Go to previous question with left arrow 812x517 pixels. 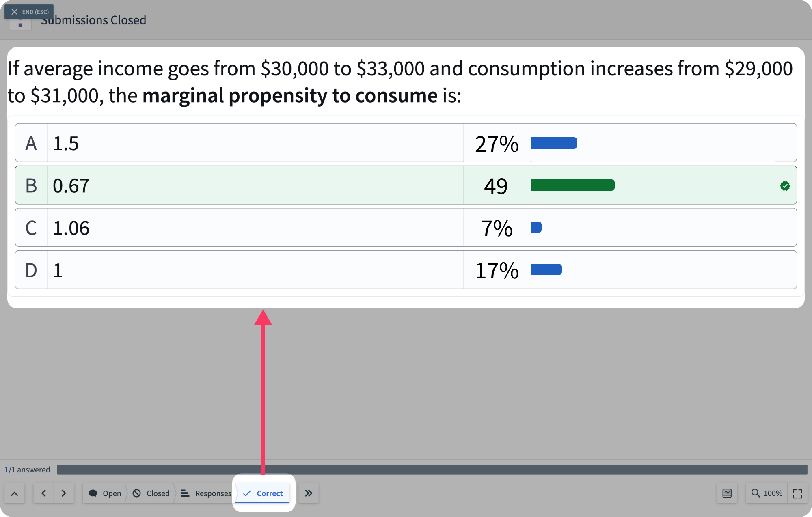tap(44, 493)
